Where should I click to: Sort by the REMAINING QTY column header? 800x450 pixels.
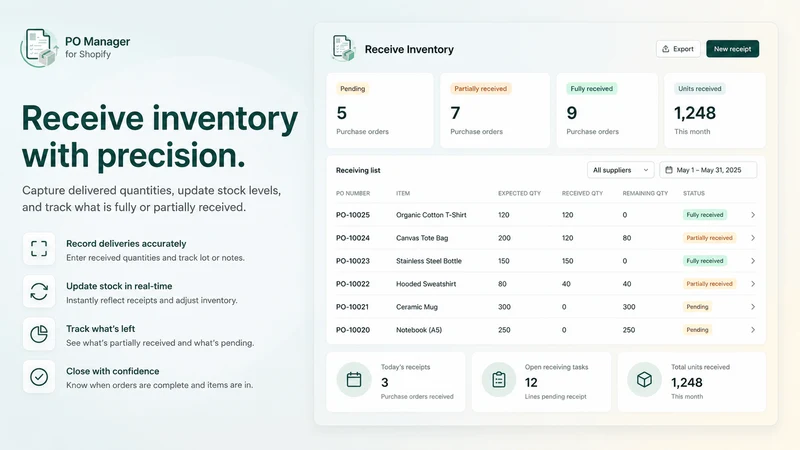(x=645, y=193)
